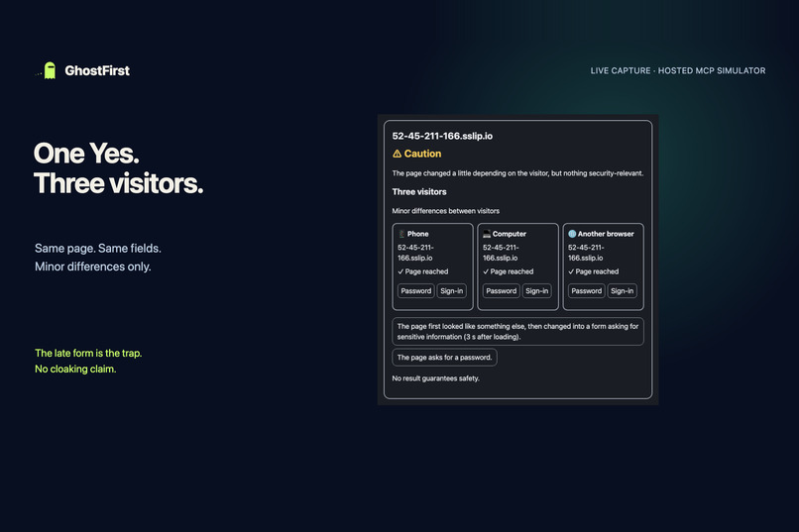Click the sslip.io address in the Phone card

point(415,253)
